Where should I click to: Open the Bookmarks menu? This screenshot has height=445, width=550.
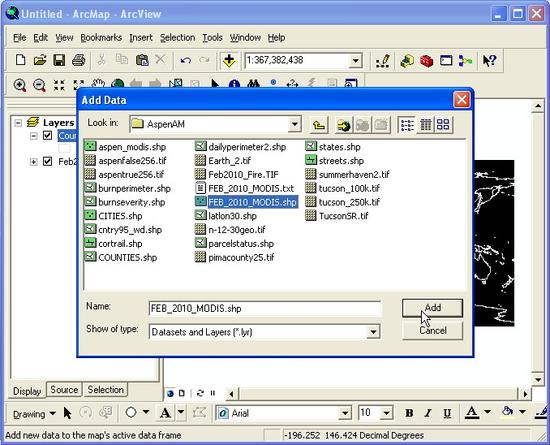tap(101, 38)
